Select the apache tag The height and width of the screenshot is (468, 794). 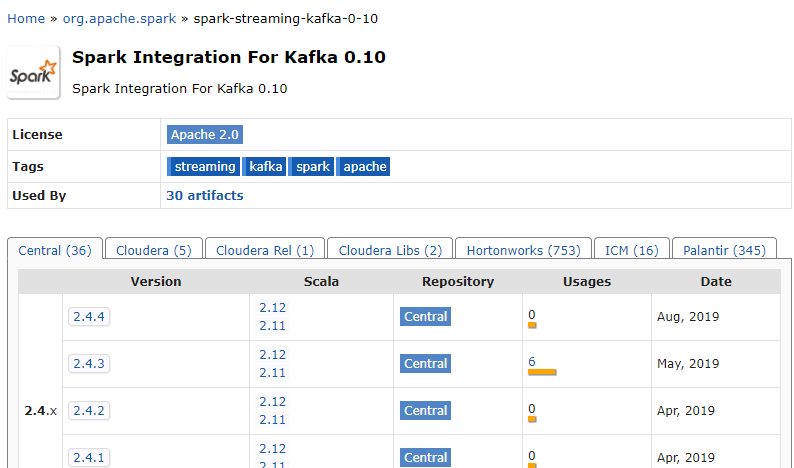click(364, 167)
